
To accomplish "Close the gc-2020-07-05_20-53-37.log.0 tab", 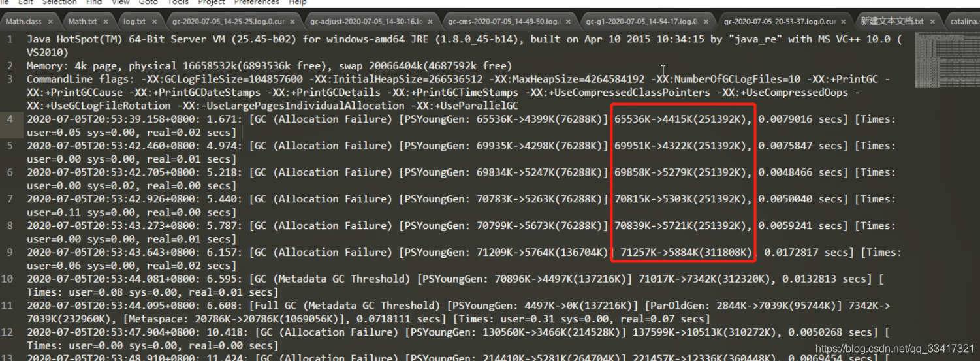I will (x=843, y=22).
